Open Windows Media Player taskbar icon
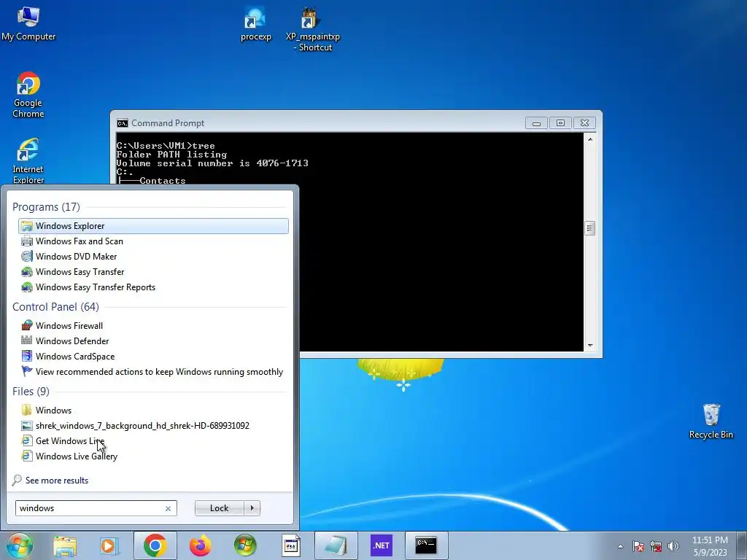Screen dimensions: 747x560 click(x=109, y=545)
